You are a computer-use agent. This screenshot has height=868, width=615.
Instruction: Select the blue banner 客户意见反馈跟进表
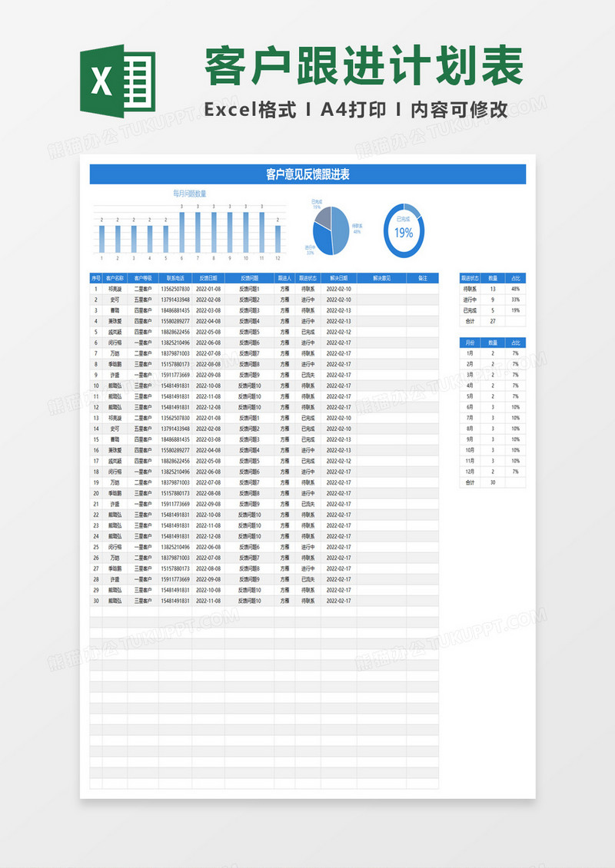tap(307, 174)
